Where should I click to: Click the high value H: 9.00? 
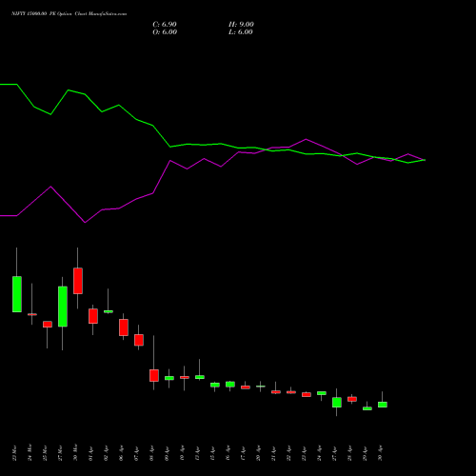[x=241, y=25]
